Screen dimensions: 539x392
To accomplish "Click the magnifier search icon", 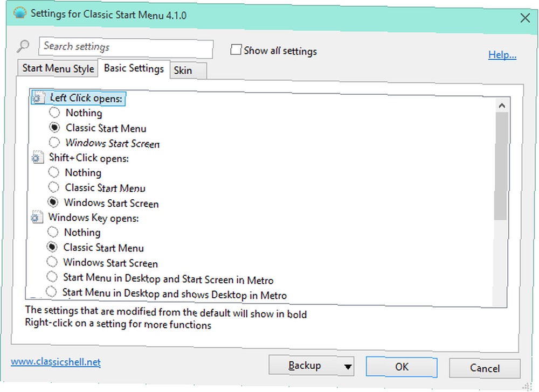I will tap(23, 46).
